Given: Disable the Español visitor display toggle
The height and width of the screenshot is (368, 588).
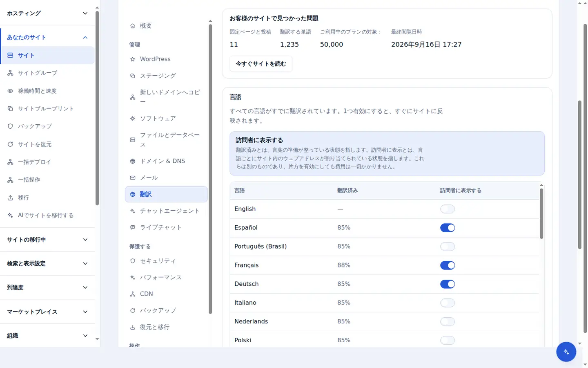Looking at the screenshot, I should pyautogui.click(x=448, y=228).
